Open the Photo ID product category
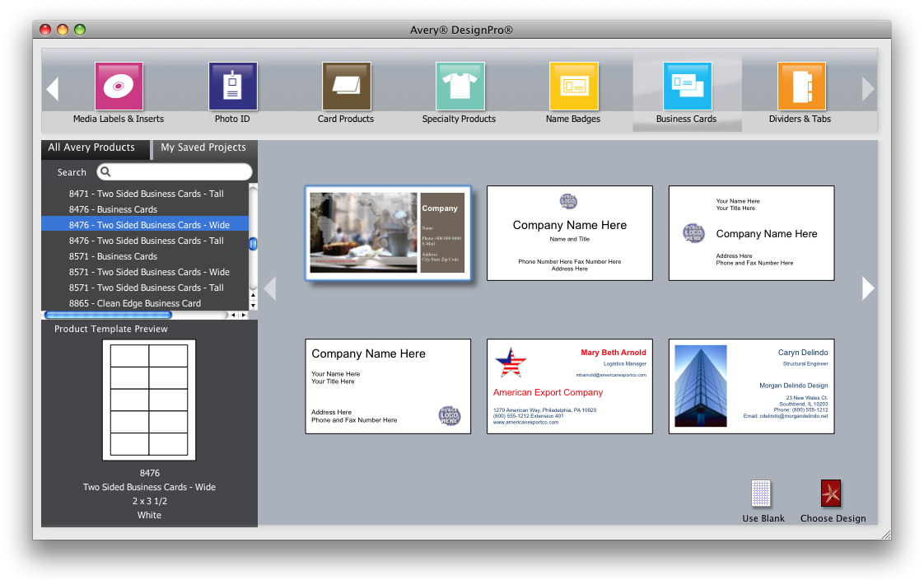924x585 pixels. point(232,87)
